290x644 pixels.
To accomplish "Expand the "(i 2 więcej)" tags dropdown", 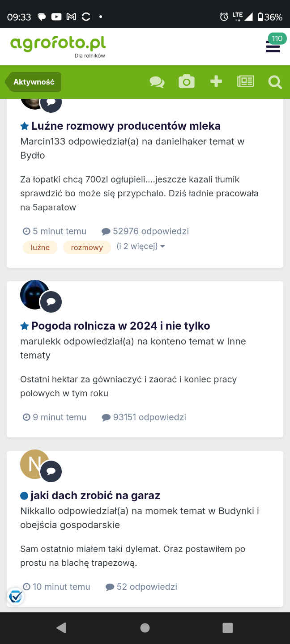I will (x=141, y=246).
